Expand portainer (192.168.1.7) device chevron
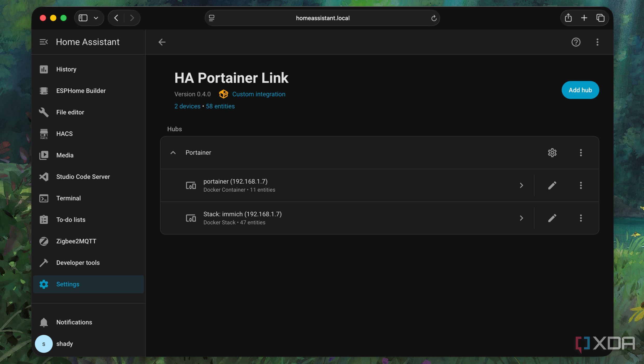The image size is (644, 364). [x=521, y=185]
